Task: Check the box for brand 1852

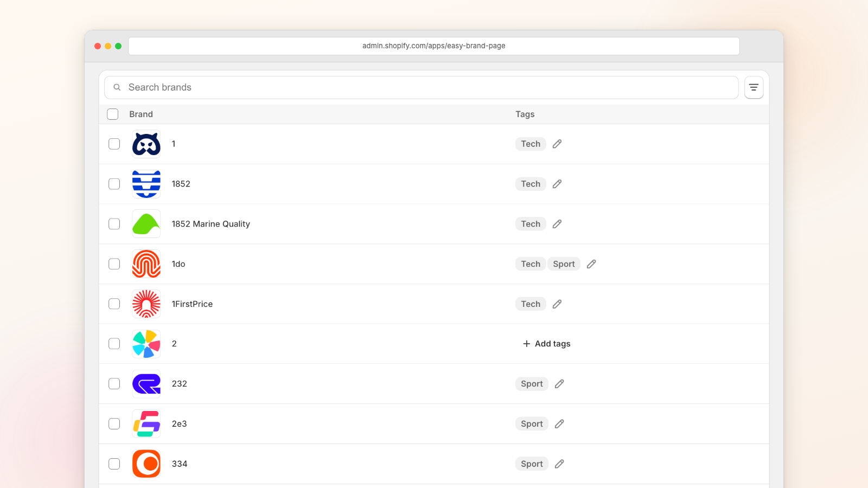Action: click(x=114, y=184)
